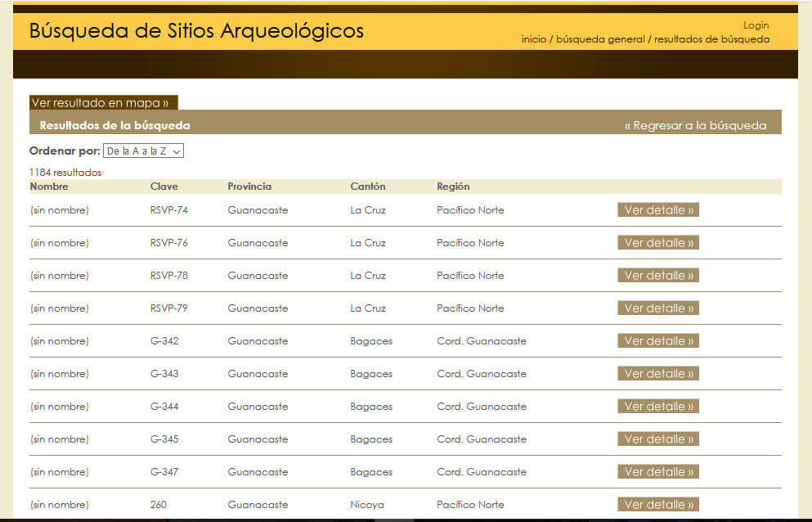Image resolution: width=812 pixels, height=522 pixels.
Task: Click clave cell 260
Action: click(159, 504)
